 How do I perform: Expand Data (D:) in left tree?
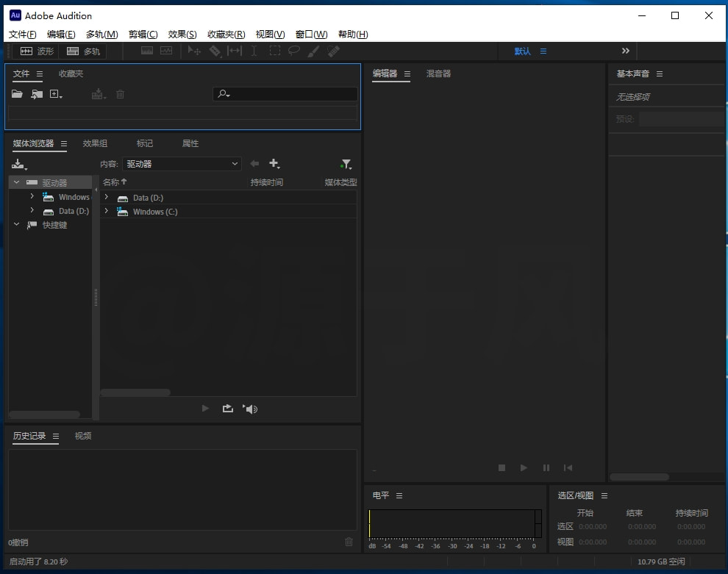coord(32,211)
